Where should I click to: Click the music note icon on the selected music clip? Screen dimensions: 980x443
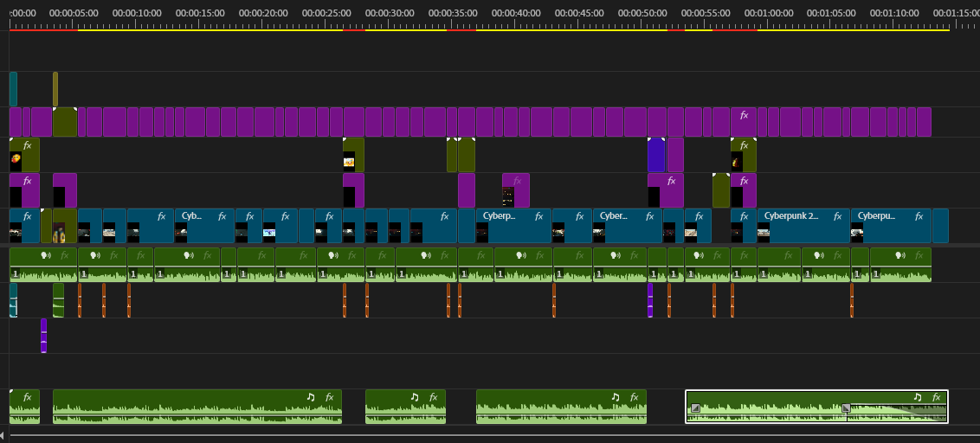(917, 397)
